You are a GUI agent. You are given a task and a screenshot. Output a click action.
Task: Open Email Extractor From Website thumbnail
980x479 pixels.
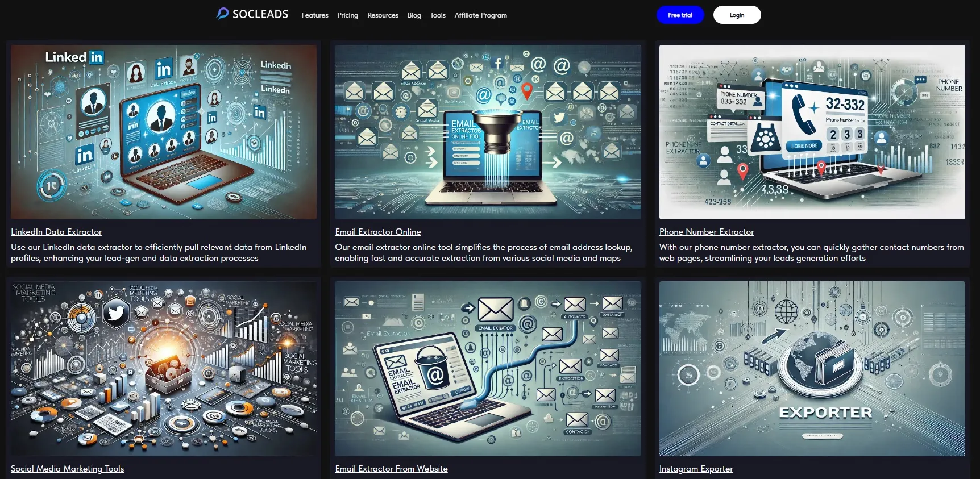488,368
